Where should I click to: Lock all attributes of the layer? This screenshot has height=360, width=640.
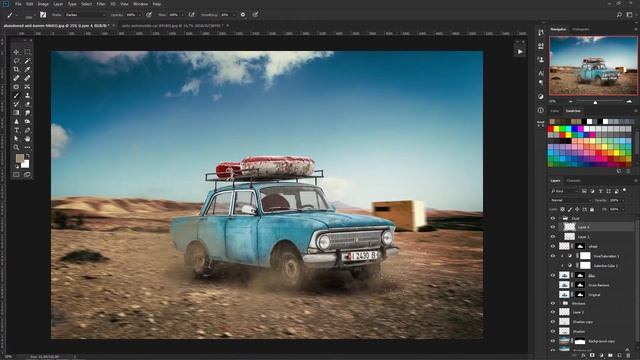coord(592,209)
